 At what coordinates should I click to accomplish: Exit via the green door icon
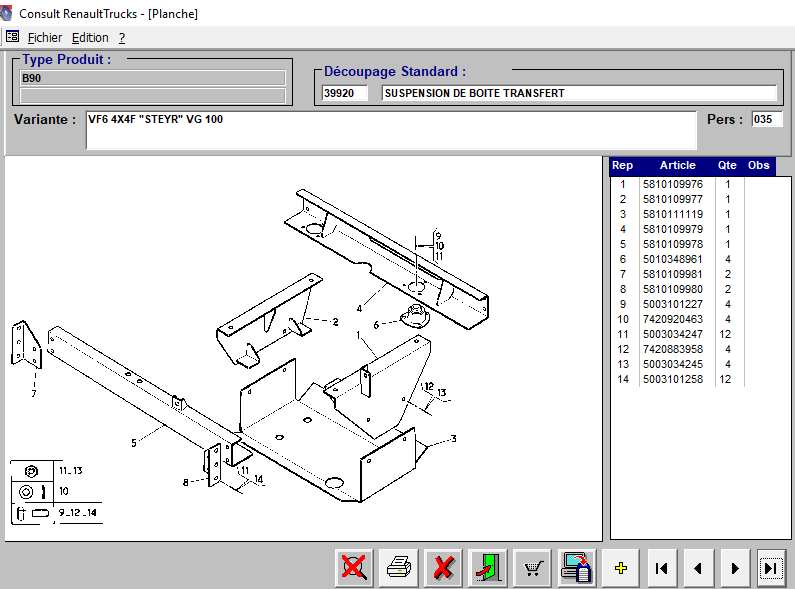[x=489, y=567]
